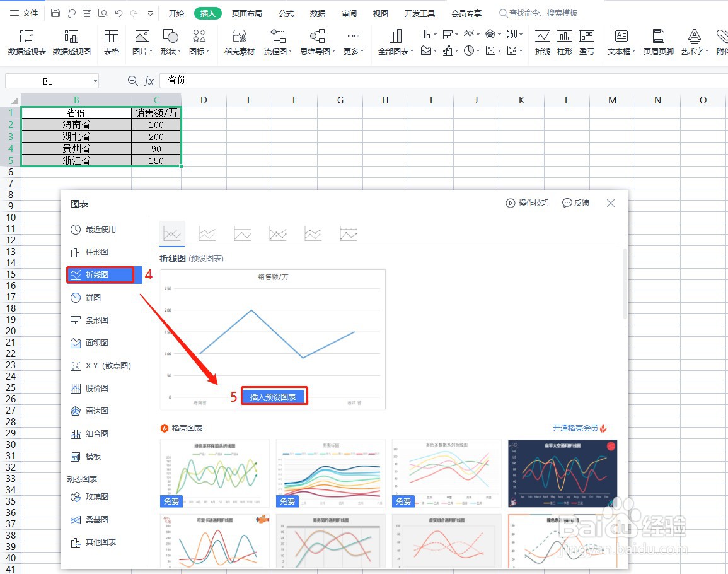This screenshot has width=728, height=574.
Task: Select cell containing 湖北省
Action: [x=77, y=137]
